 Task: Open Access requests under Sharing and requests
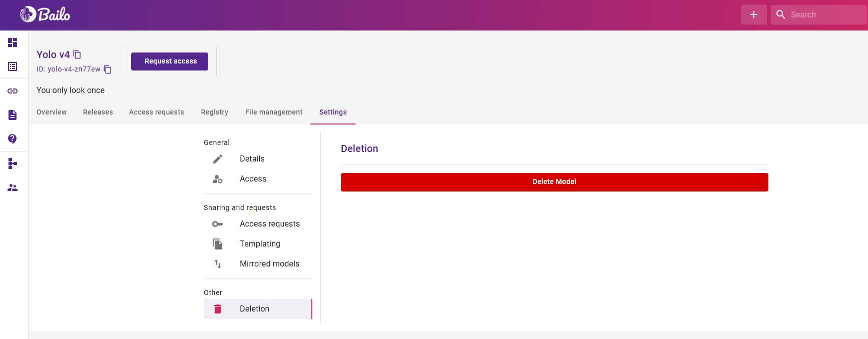[258, 224]
